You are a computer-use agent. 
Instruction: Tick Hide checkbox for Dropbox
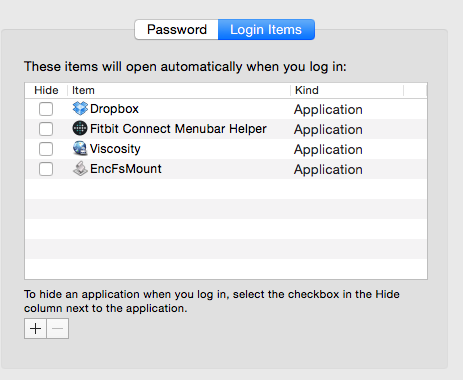pos(46,109)
